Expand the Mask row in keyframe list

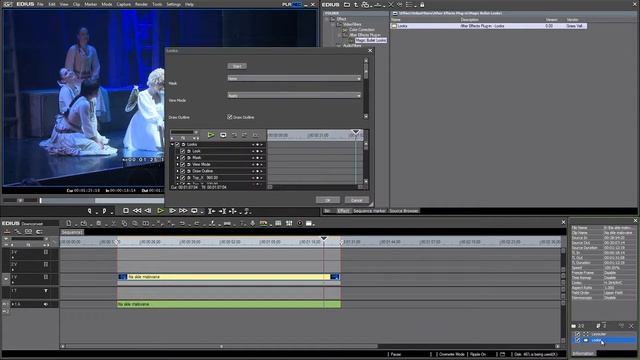coord(178,158)
